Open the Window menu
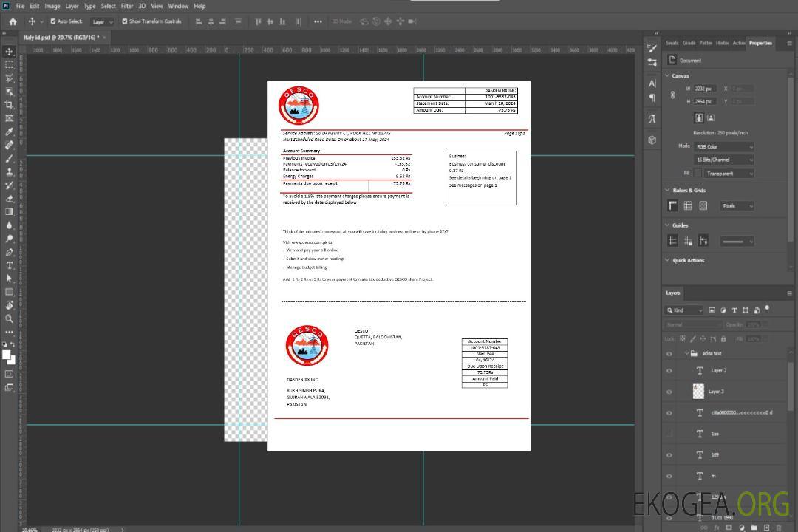The width and height of the screenshot is (798, 532). 178,6
